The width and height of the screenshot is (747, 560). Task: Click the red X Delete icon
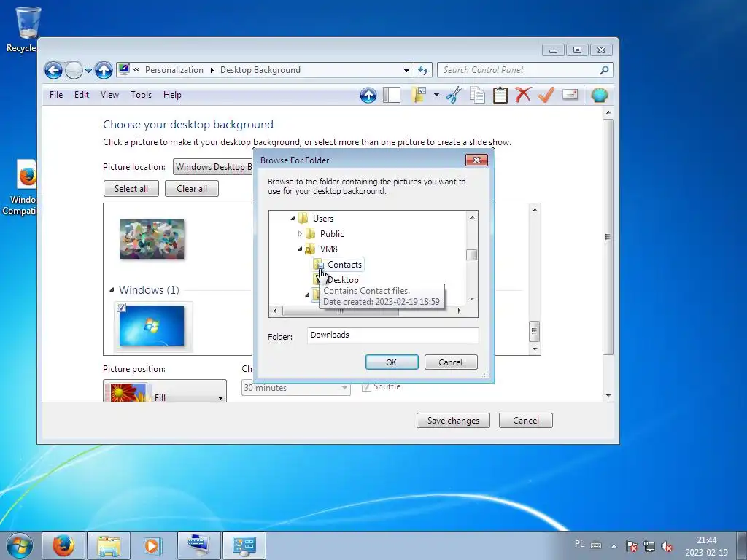click(522, 95)
